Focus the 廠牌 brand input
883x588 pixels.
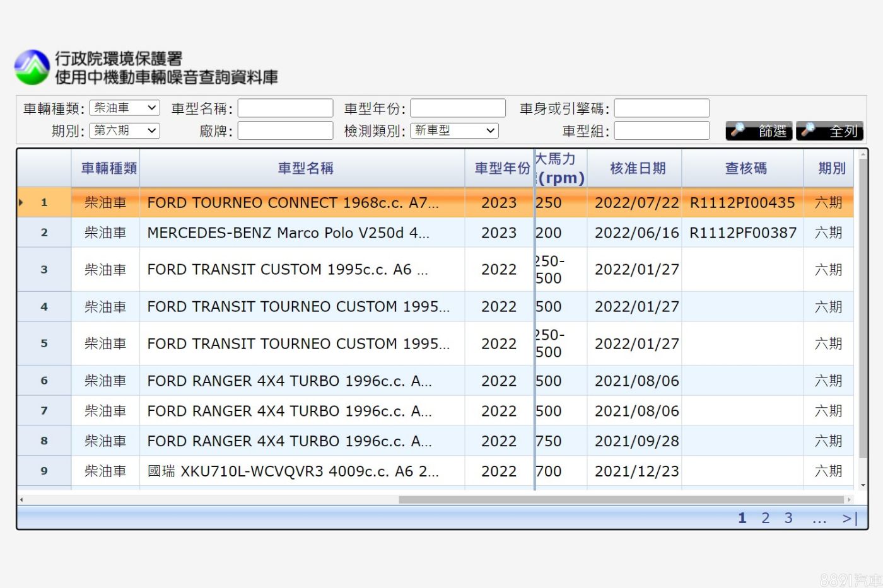(x=285, y=130)
